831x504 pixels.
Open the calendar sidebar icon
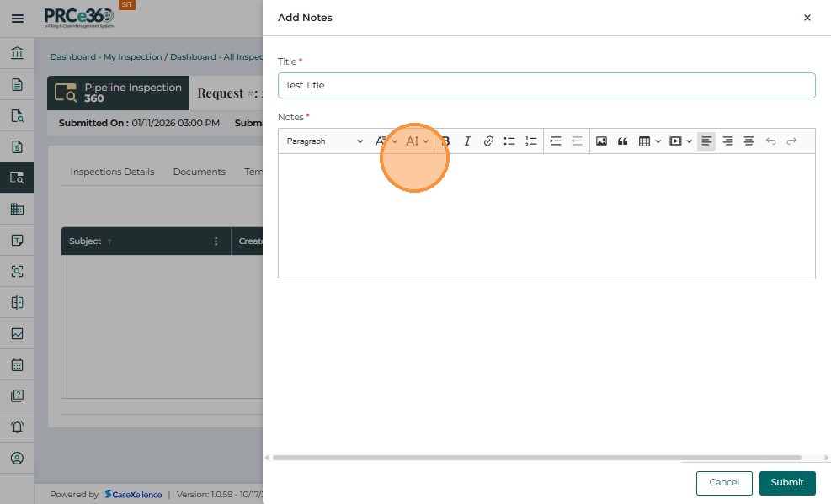point(17,365)
